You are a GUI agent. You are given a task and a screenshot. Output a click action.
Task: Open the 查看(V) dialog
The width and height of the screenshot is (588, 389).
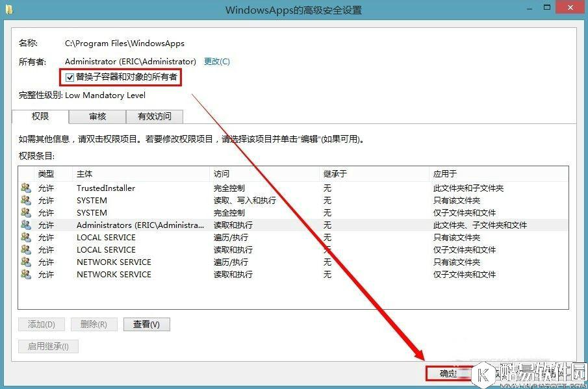point(147,323)
